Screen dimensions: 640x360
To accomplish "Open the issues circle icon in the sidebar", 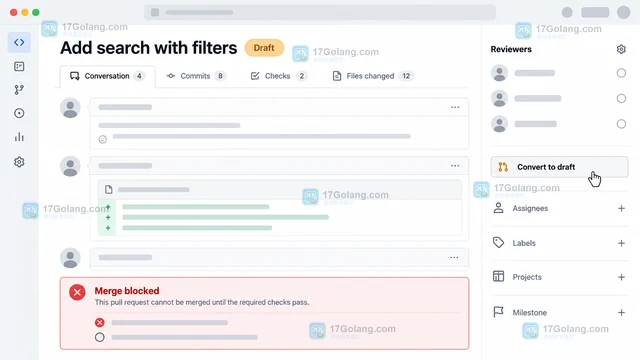I will [x=19, y=113].
